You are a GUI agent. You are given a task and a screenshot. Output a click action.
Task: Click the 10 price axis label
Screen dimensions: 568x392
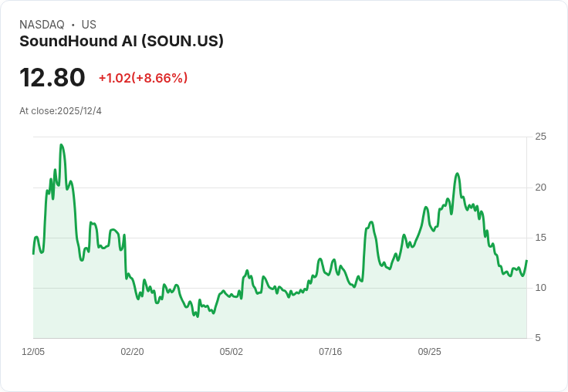coord(540,288)
